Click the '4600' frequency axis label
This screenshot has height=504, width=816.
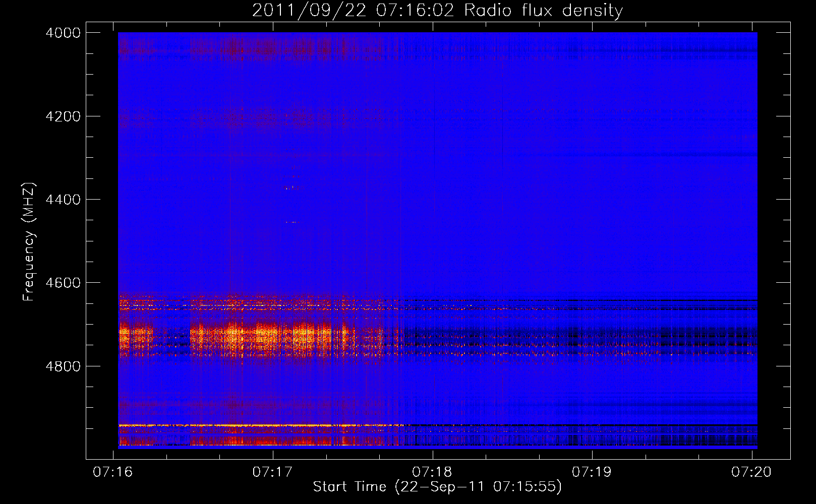[x=63, y=283]
